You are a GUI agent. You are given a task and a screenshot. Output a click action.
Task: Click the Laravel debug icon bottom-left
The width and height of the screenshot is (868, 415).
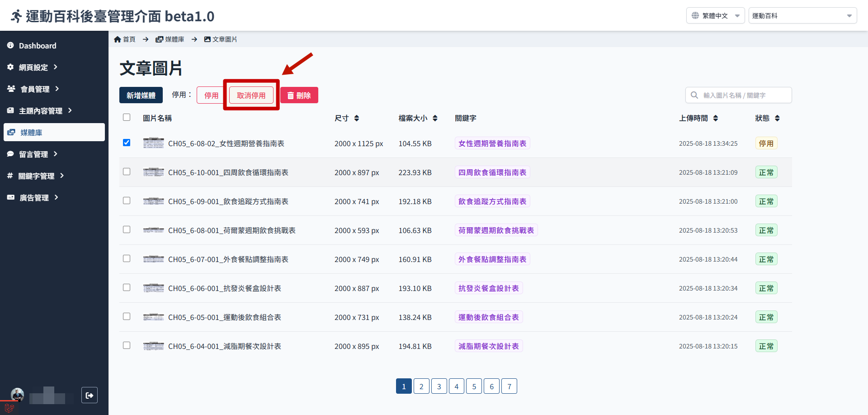pos(9,408)
